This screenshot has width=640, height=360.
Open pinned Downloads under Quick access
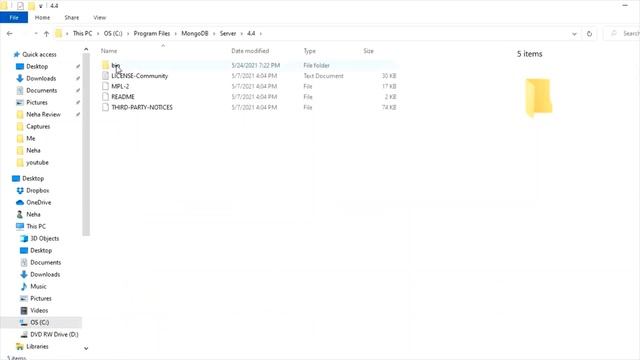(41, 78)
